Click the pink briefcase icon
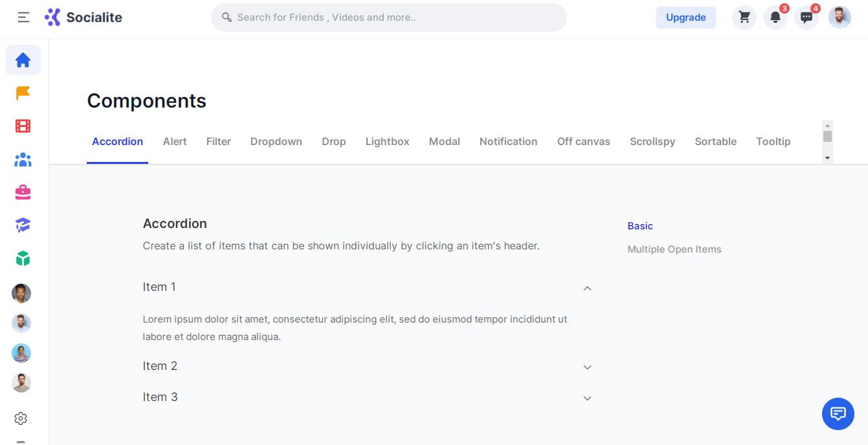The width and height of the screenshot is (868, 445). (x=23, y=192)
